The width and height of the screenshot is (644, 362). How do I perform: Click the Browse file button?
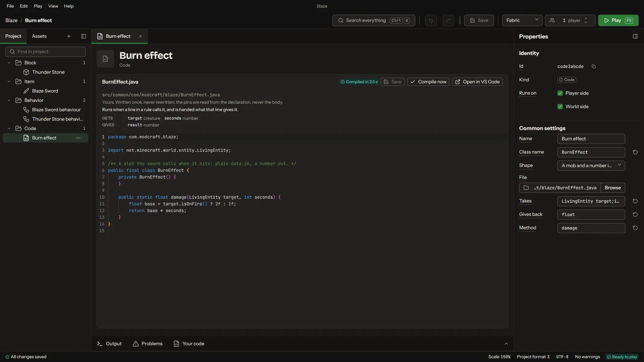[x=613, y=188]
